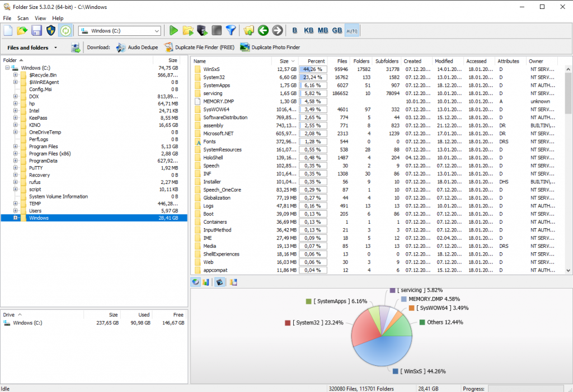
Task: Select the WinSxS folder row
Action: 379,69
